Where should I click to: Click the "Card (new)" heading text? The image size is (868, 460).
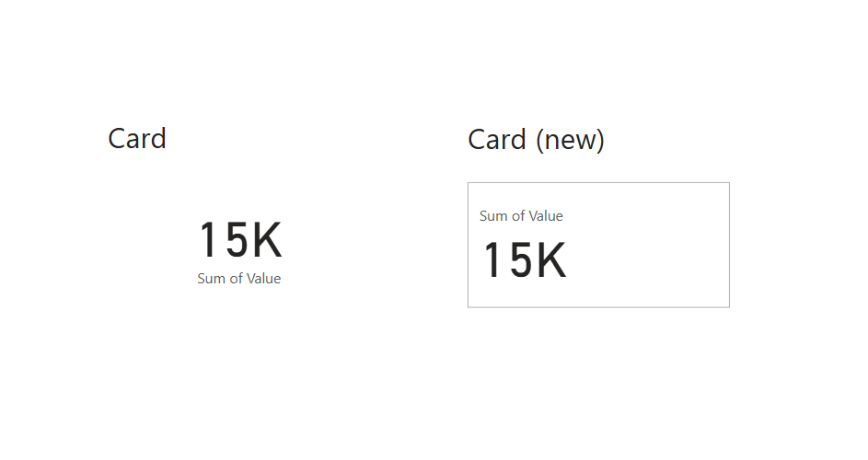pos(536,140)
